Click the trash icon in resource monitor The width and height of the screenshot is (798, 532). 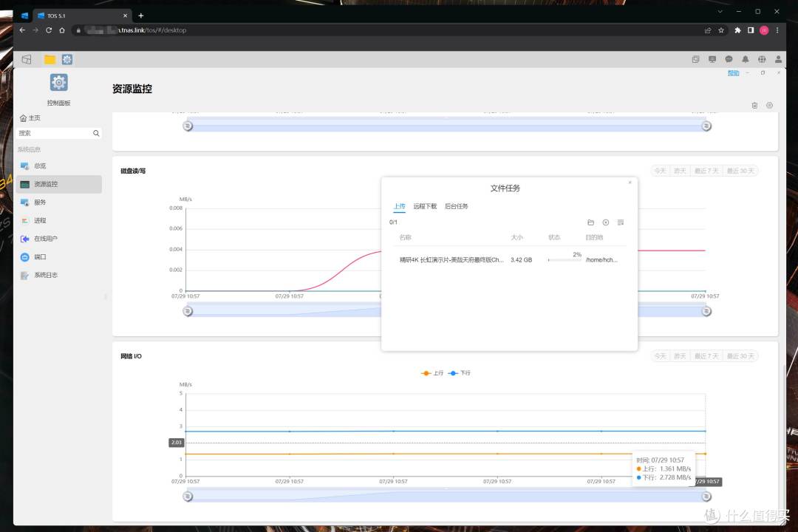[x=754, y=106]
